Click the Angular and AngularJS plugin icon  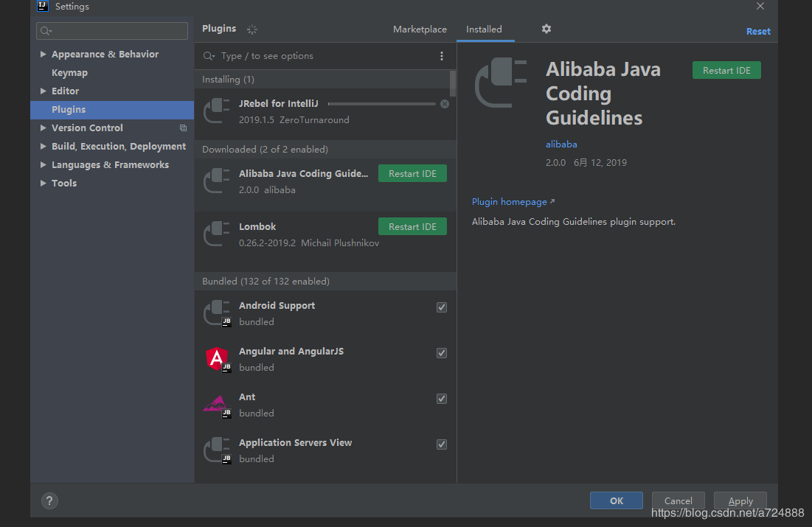click(x=218, y=359)
